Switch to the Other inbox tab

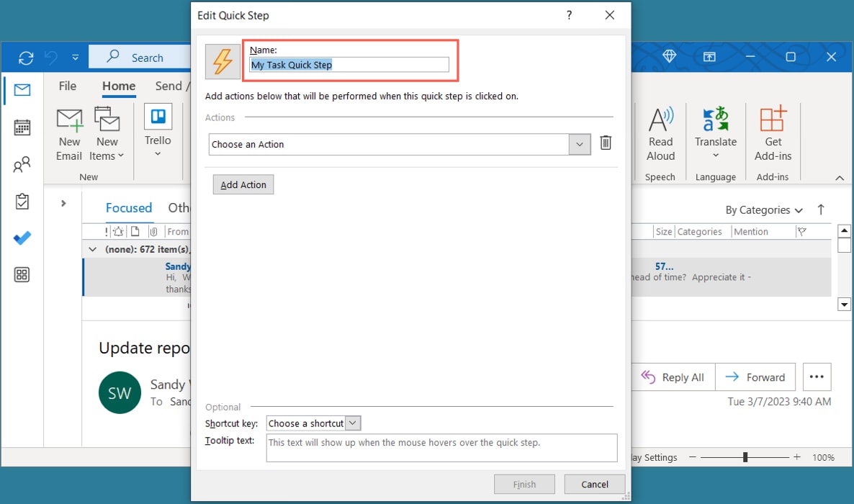click(179, 208)
